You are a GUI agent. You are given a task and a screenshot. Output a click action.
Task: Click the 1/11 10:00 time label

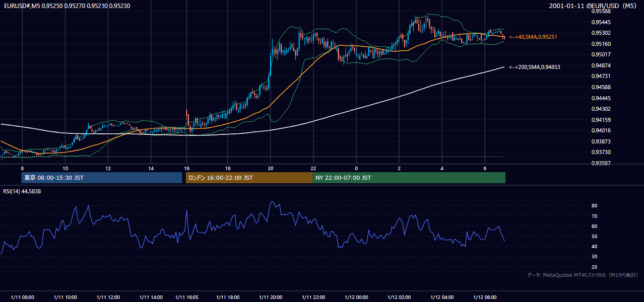(65, 297)
